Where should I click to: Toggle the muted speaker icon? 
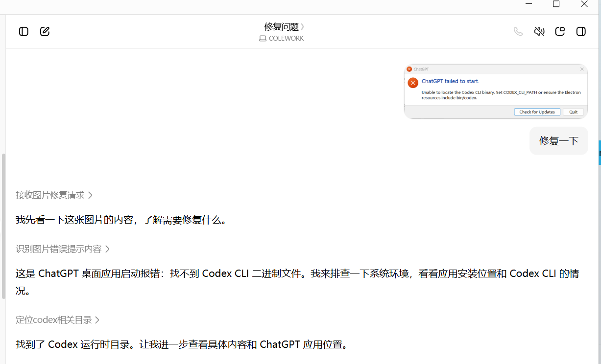[x=539, y=32]
